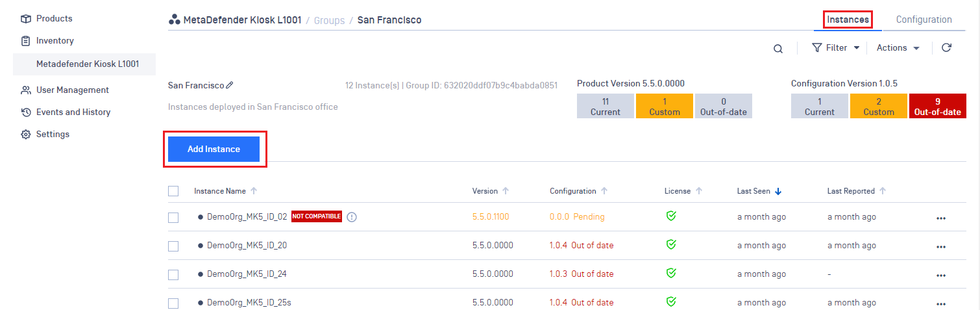The height and width of the screenshot is (310, 980).
Task: Filter by 11 Current product version
Action: (605, 106)
